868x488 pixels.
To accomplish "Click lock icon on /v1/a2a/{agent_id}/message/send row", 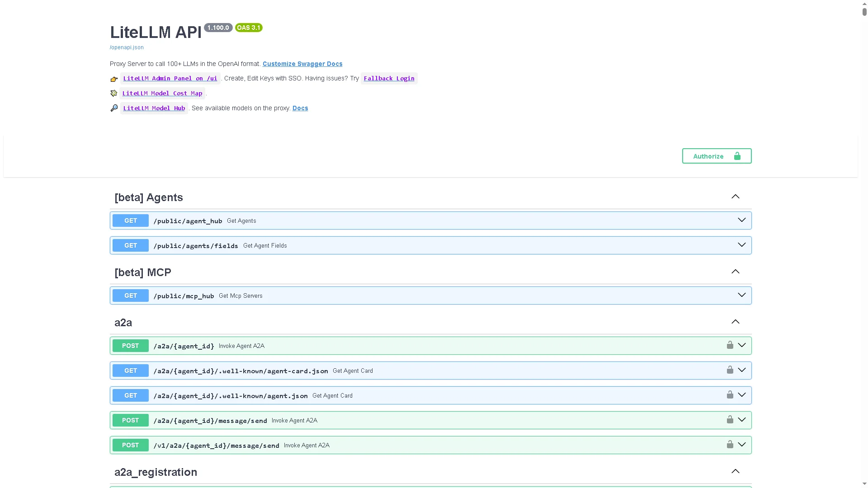I will point(730,445).
